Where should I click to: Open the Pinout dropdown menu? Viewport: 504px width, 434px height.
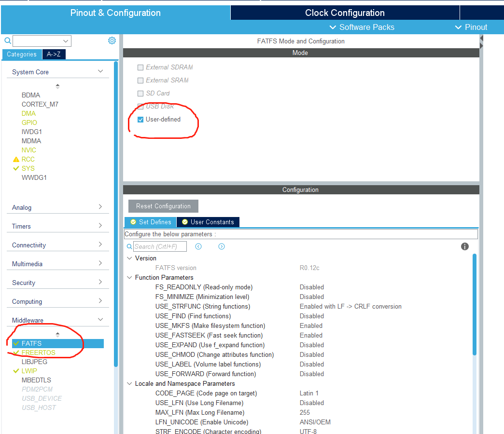coord(471,27)
